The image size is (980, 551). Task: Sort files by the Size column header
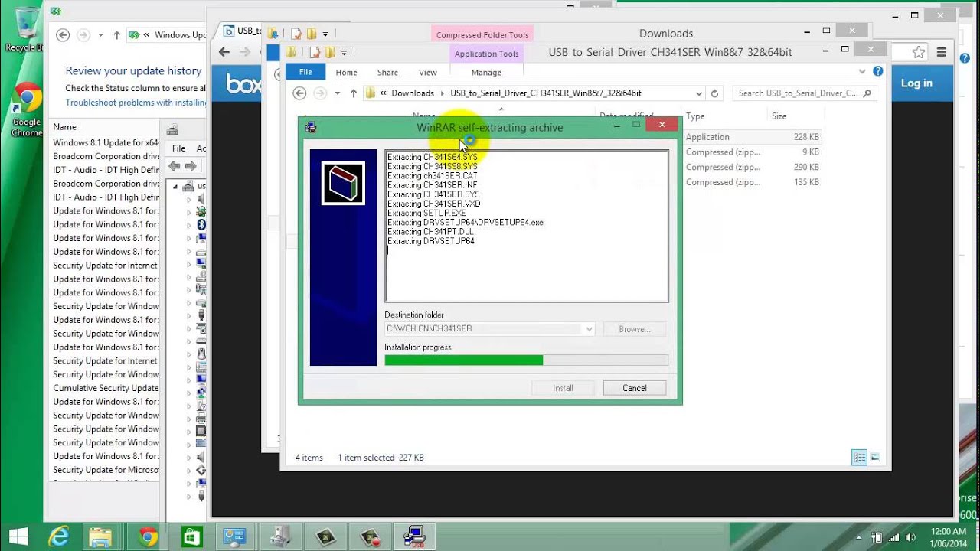(779, 116)
